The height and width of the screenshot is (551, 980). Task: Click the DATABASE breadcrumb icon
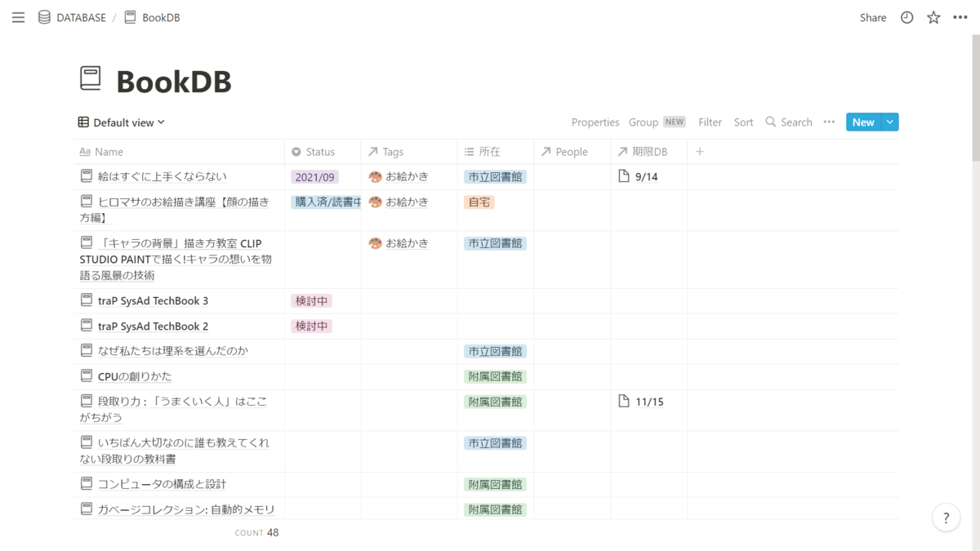pos(44,17)
